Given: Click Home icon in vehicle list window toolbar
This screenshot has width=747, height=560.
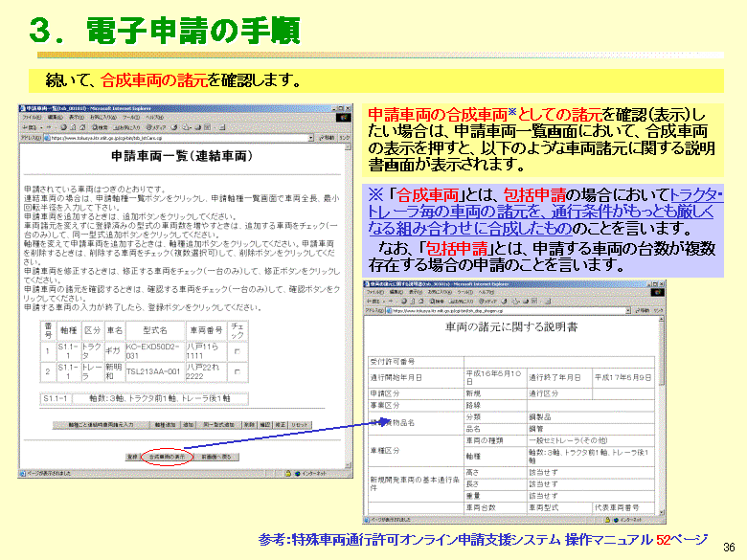Looking at the screenshot, I should coord(82,127).
